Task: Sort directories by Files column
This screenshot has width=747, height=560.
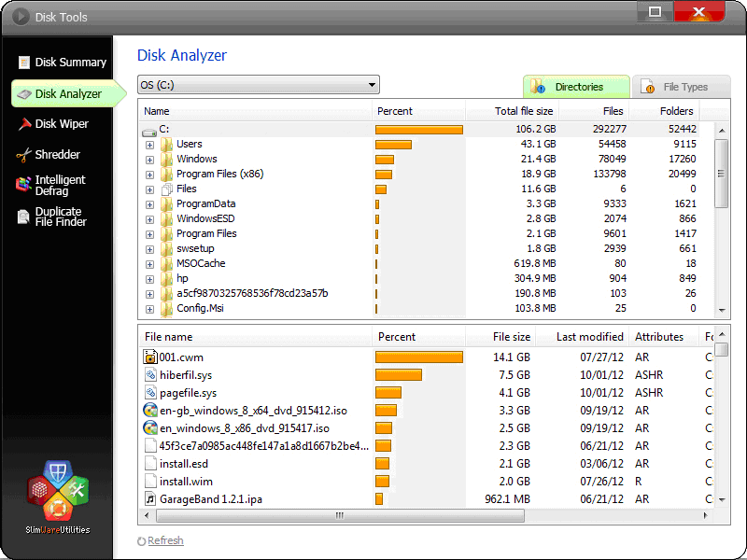Action: (594, 111)
